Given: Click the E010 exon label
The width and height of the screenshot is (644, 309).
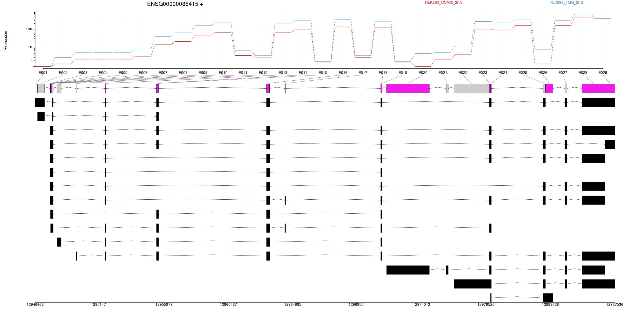Looking at the screenshot, I should (x=223, y=73).
